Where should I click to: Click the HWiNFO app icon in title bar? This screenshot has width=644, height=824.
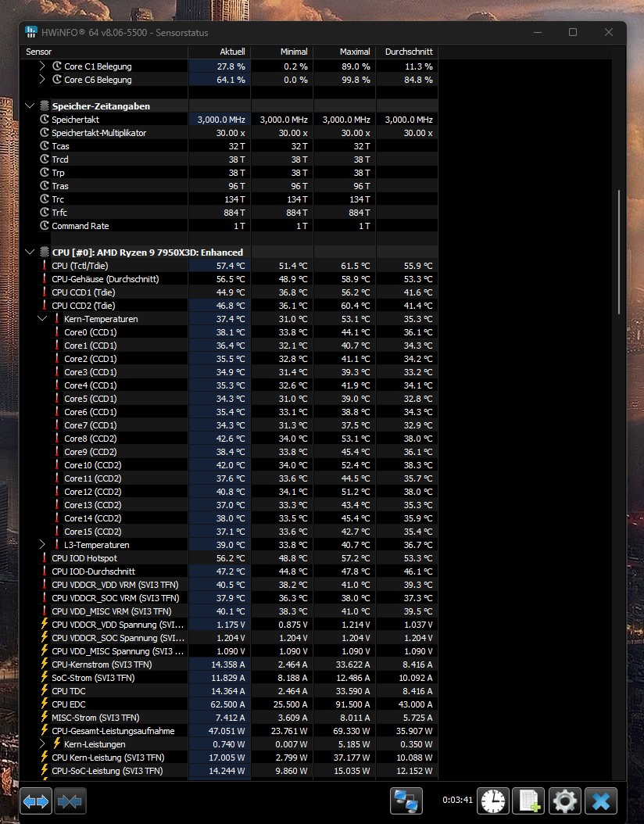coord(31,32)
